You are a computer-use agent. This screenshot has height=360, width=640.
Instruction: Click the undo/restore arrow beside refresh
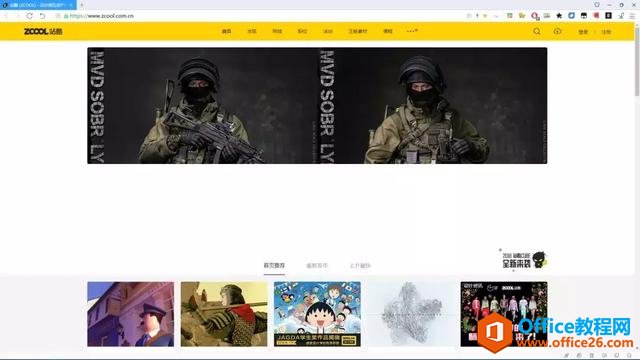[x=42, y=16]
